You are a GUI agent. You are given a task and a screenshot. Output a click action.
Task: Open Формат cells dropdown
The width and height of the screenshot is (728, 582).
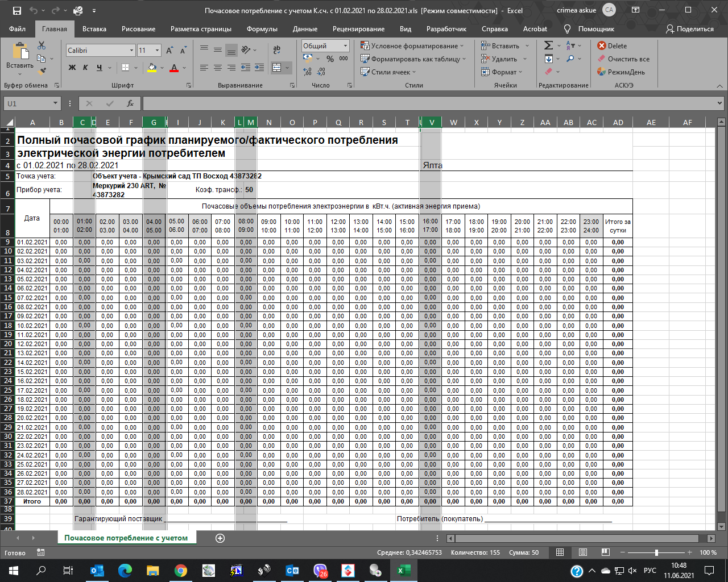[x=502, y=72]
